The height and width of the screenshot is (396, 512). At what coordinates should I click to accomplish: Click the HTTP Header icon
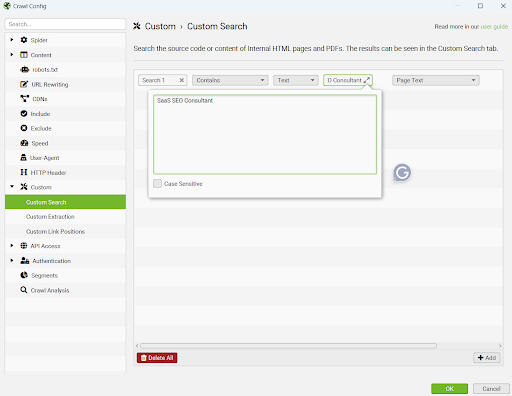(x=24, y=172)
